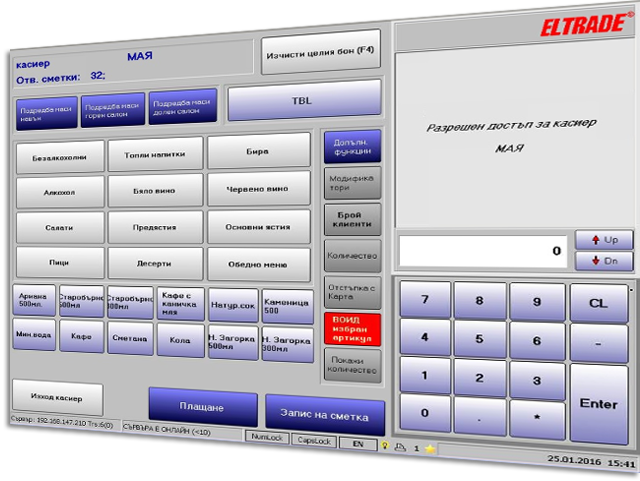640x481 pixels.
Task: Click the asterisk key on keypad
Action: [537, 420]
